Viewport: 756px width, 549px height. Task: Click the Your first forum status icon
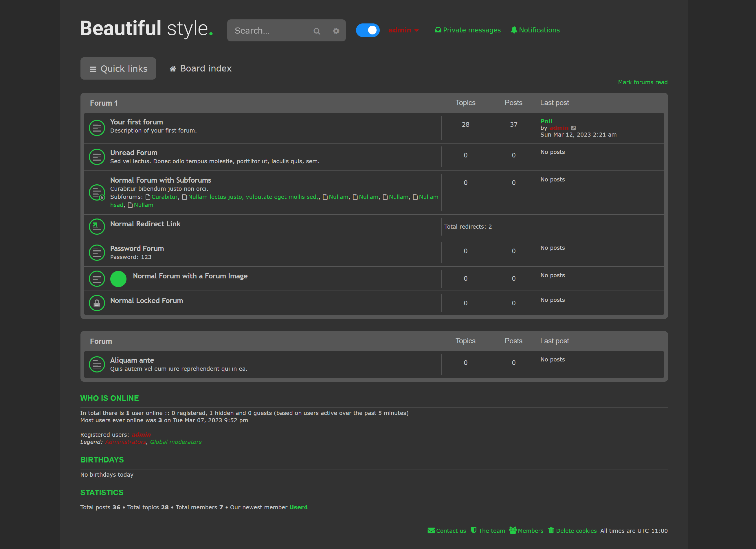(x=97, y=128)
